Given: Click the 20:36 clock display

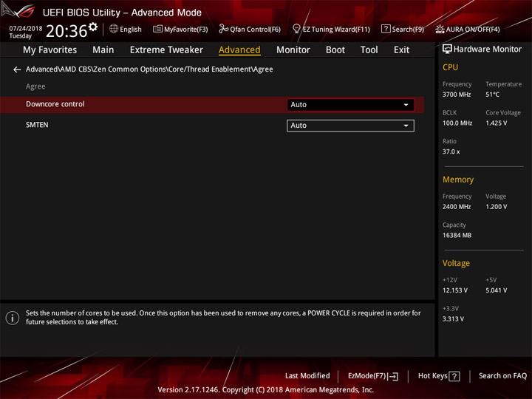Looking at the screenshot, I should tap(66, 31).
